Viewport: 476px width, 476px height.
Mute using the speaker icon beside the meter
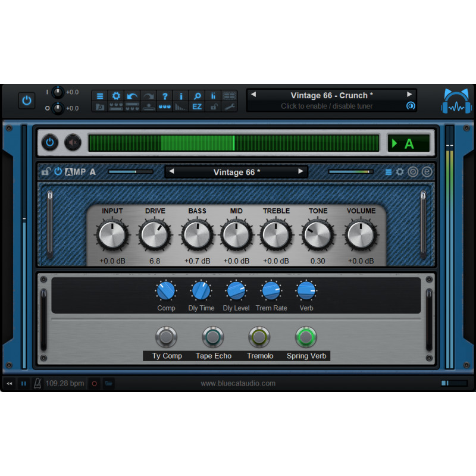point(73,143)
